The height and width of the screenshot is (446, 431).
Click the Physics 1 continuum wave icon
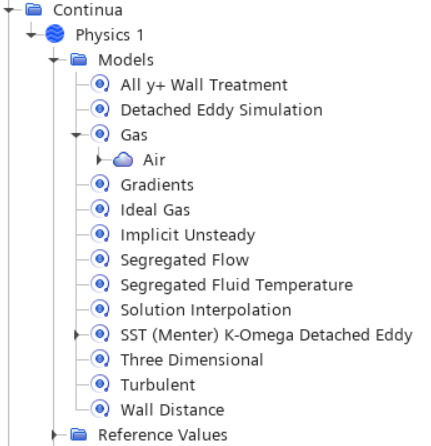[x=55, y=34]
